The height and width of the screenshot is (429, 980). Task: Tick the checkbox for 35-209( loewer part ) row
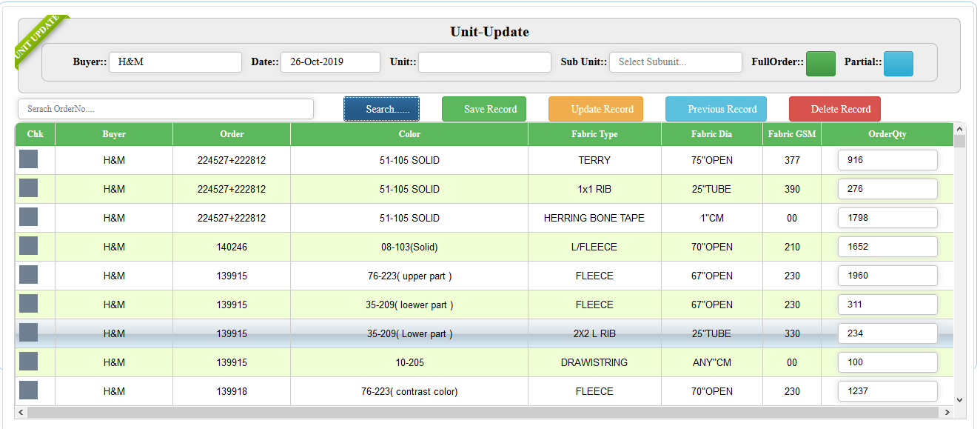tap(28, 304)
